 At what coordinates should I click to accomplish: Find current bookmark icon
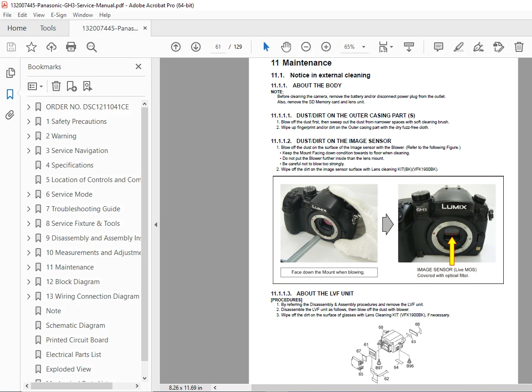pyautogui.click(x=87, y=86)
